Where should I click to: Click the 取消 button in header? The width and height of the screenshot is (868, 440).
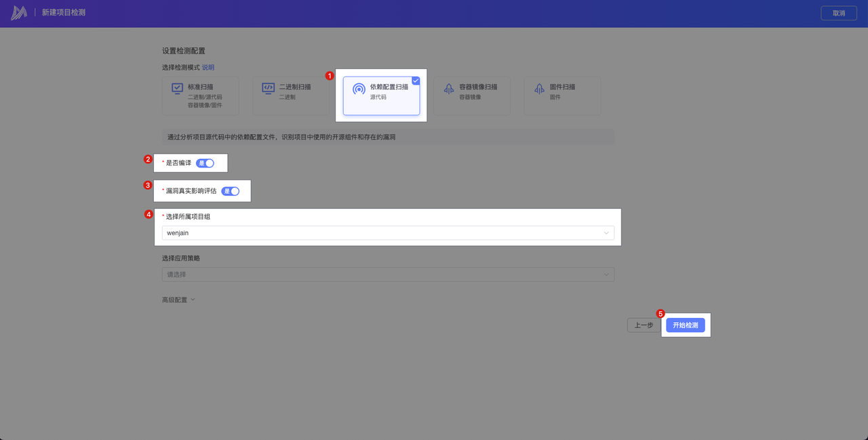click(838, 14)
